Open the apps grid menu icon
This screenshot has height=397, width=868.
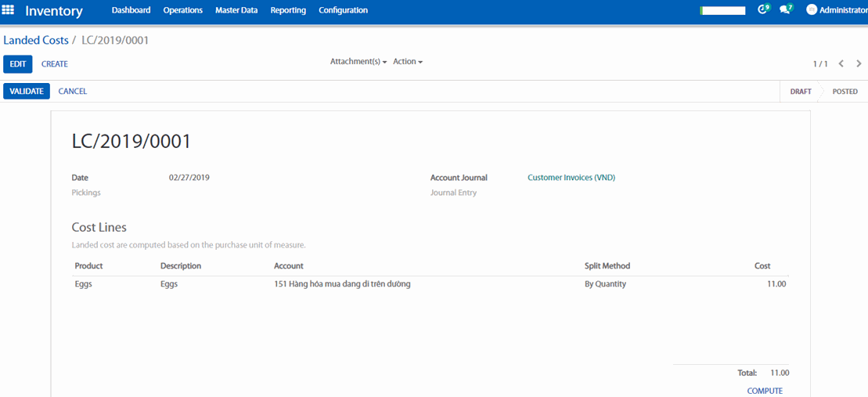coord(9,10)
